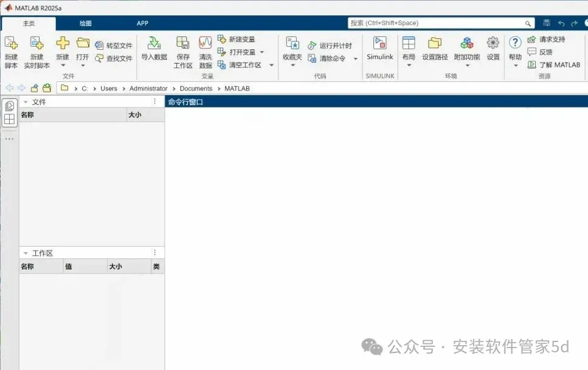This screenshot has height=370, width=588.
Task: Click the yellow plus 新建 icon
Action: (63, 43)
